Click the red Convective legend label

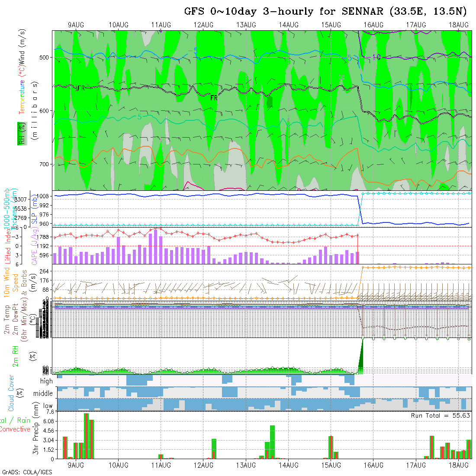pyautogui.click(x=15, y=429)
